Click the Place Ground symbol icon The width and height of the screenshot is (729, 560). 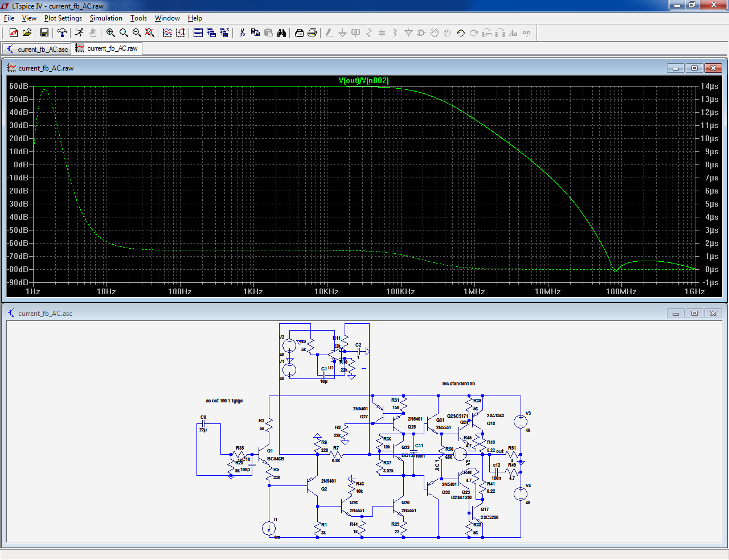(x=343, y=33)
